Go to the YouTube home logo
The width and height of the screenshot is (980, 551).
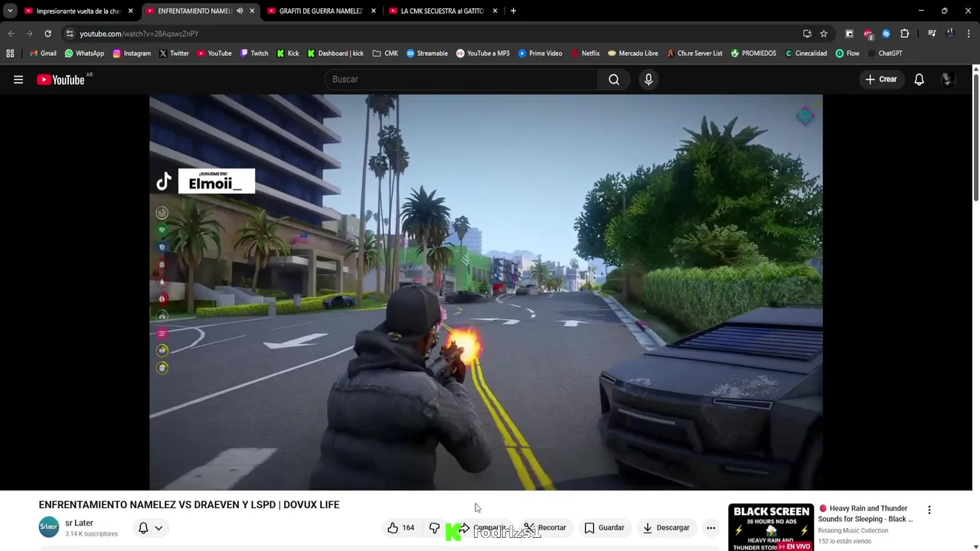pos(61,80)
